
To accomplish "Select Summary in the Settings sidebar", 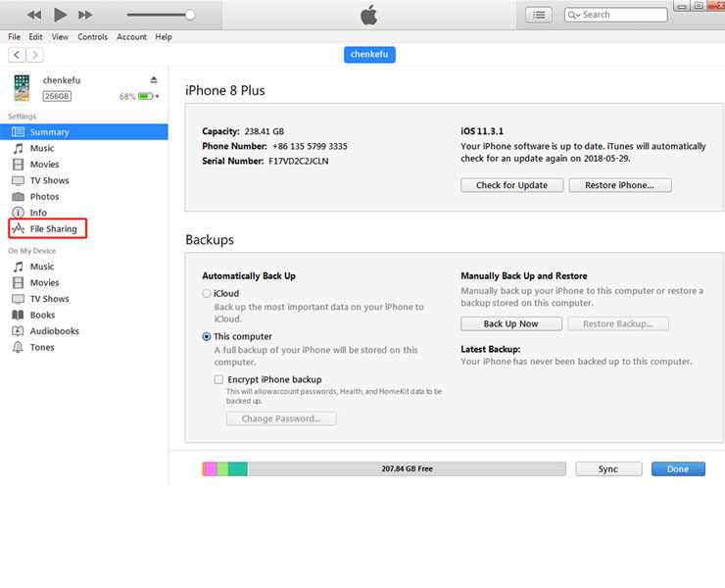I will click(x=84, y=132).
